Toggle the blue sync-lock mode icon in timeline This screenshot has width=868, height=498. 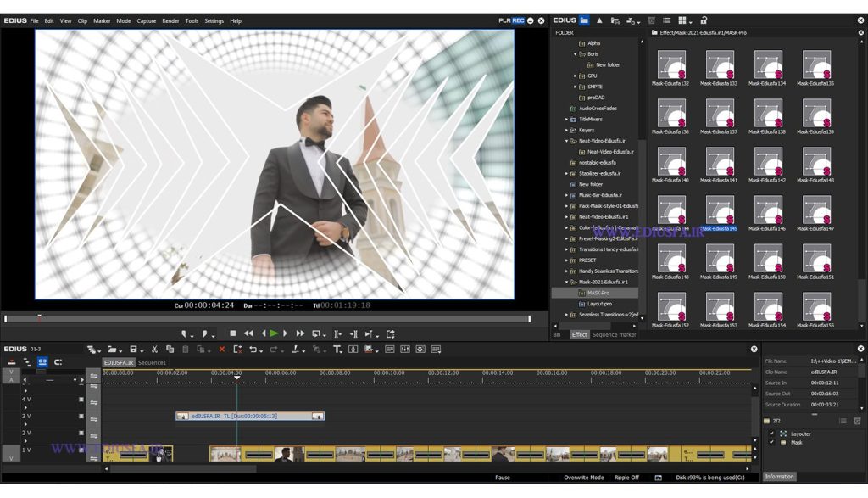pos(42,361)
